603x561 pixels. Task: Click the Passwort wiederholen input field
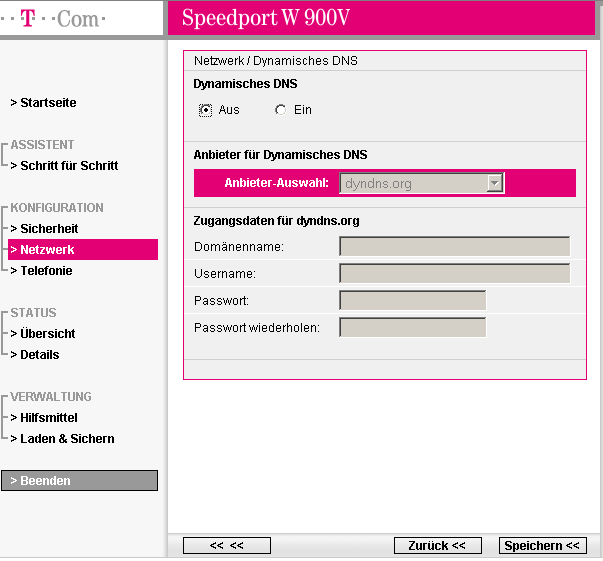(x=413, y=328)
